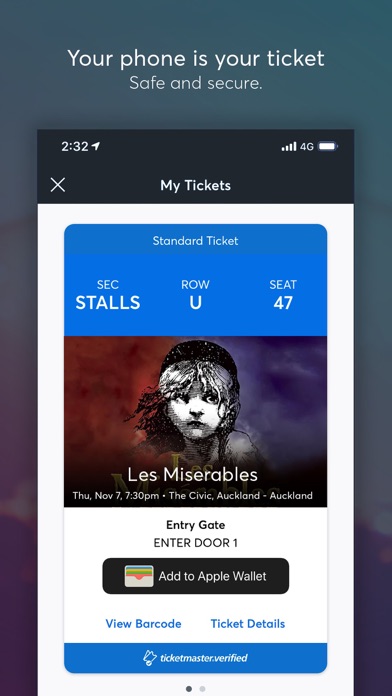Add ticket to Apple Wallet

[196, 576]
